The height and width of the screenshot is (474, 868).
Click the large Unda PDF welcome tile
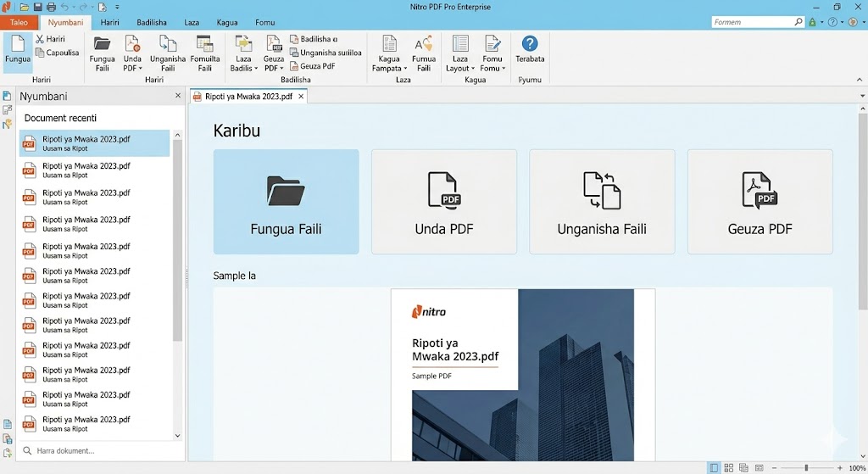click(x=444, y=202)
